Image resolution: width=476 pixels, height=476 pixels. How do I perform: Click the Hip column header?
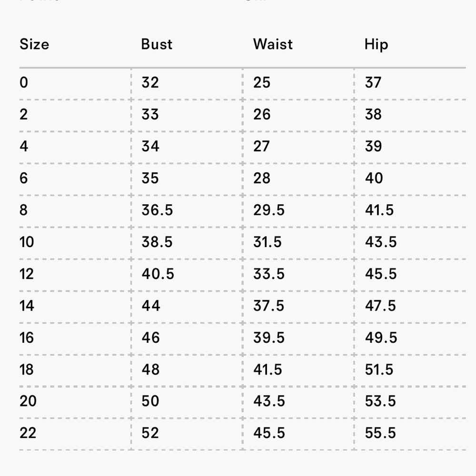[376, 45]
